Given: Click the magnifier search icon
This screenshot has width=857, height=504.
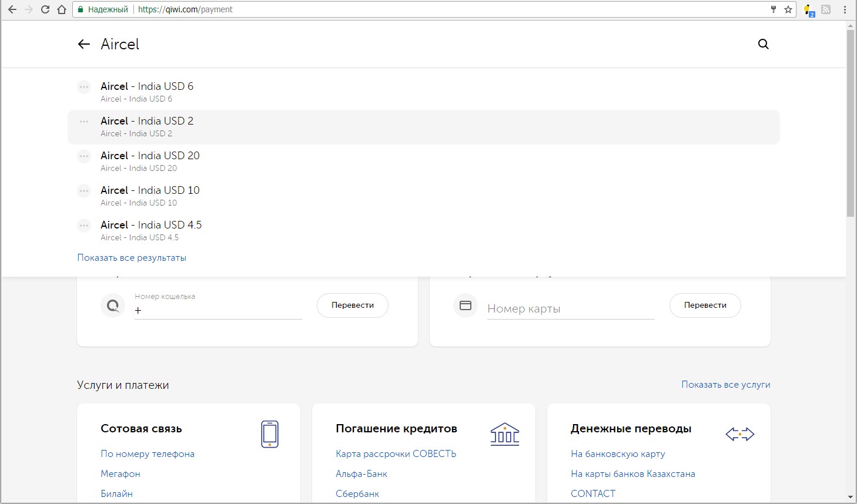Looking at the screenshot, I should coord(763,44).
